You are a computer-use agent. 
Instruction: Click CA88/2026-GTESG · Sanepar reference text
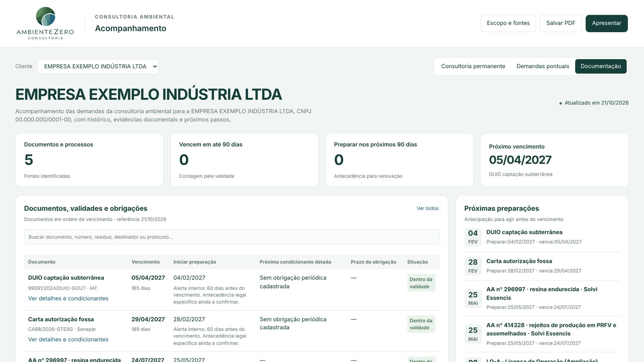[x=62, y=329]
